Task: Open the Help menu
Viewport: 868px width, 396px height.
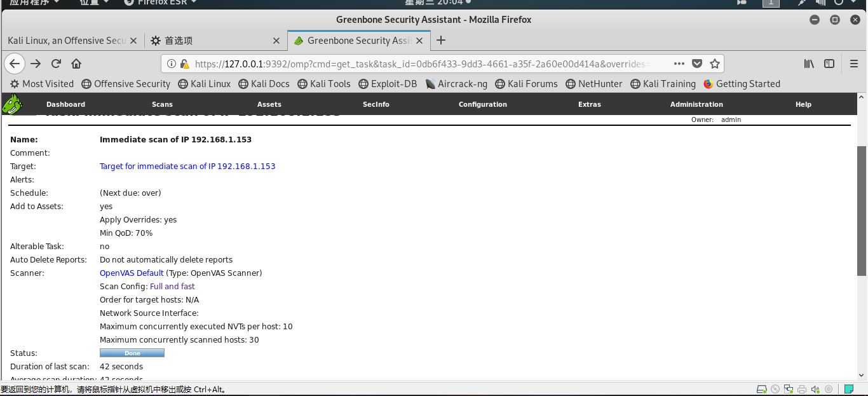Action: tap(803, 104)
